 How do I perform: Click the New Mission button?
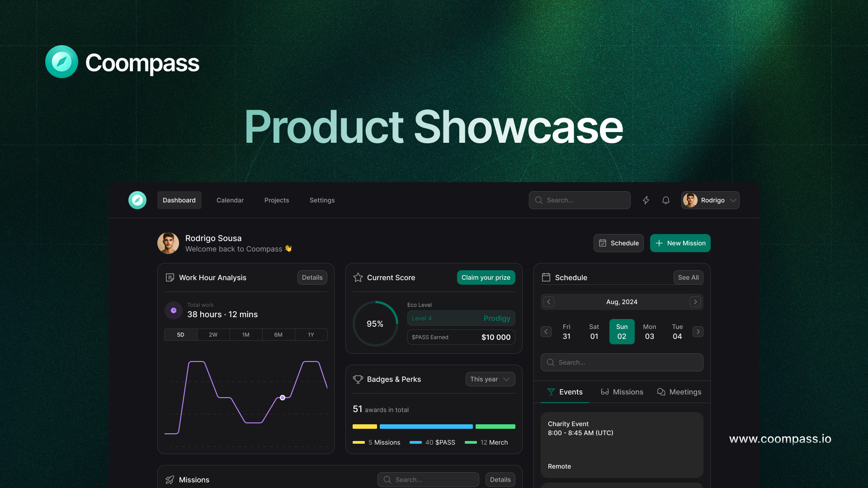[x=680, y=243]
